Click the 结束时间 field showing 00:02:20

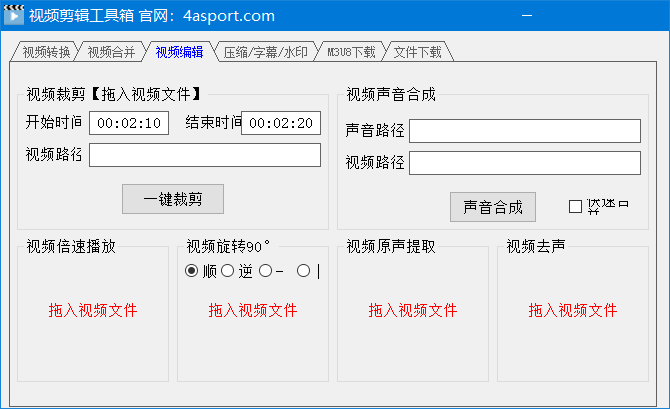281,123
